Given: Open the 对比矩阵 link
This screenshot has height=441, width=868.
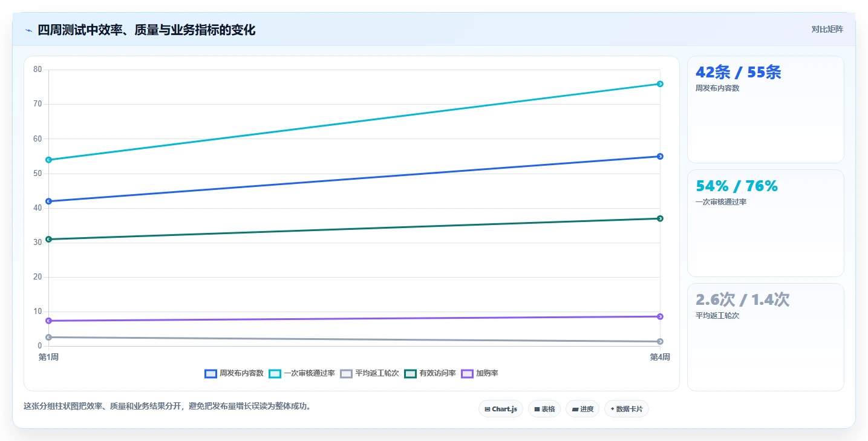Looking at the screenshot, I should click(827, 29).
